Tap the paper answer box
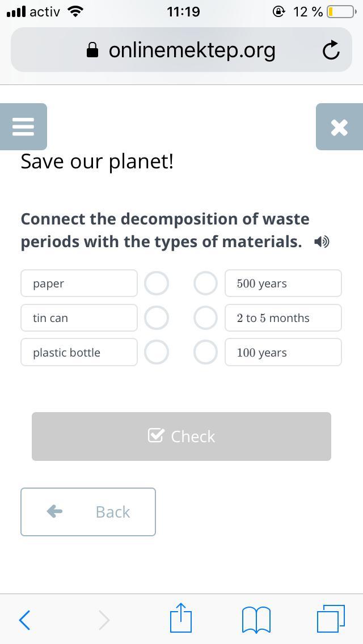Viewport: 363px width, 644px height. pos(79,283)
